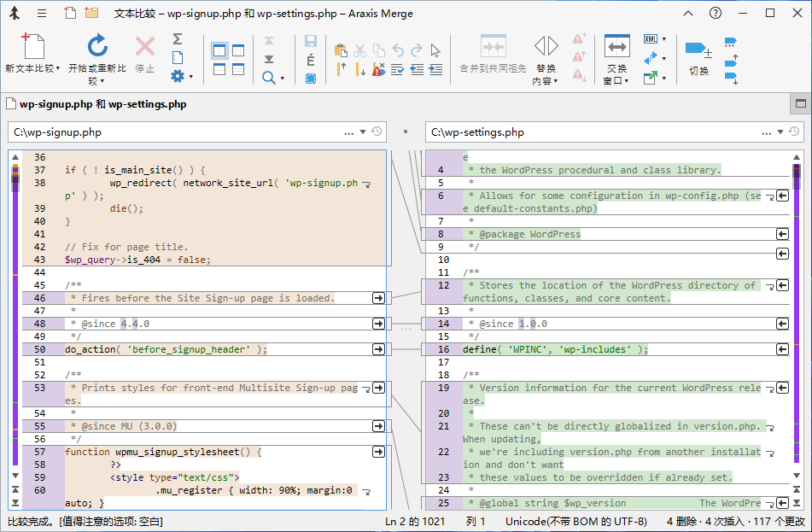Viewport: 812px width, 532px height.
Task: Open the blue sync arrows dropdown
Action: point(664,59)
